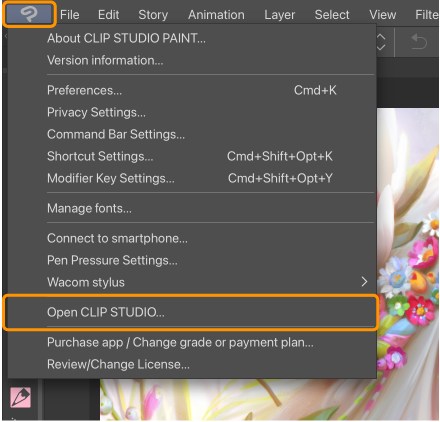This screenshot has height=422, width=440.
Task: Open the Layer menu
Action: [279, 15]
